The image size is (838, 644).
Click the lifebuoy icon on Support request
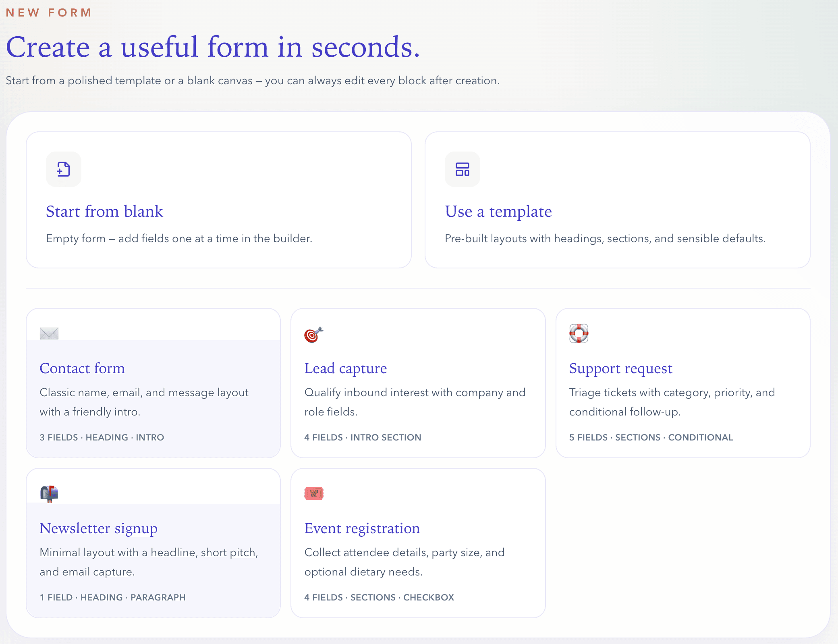pos(579,333)
